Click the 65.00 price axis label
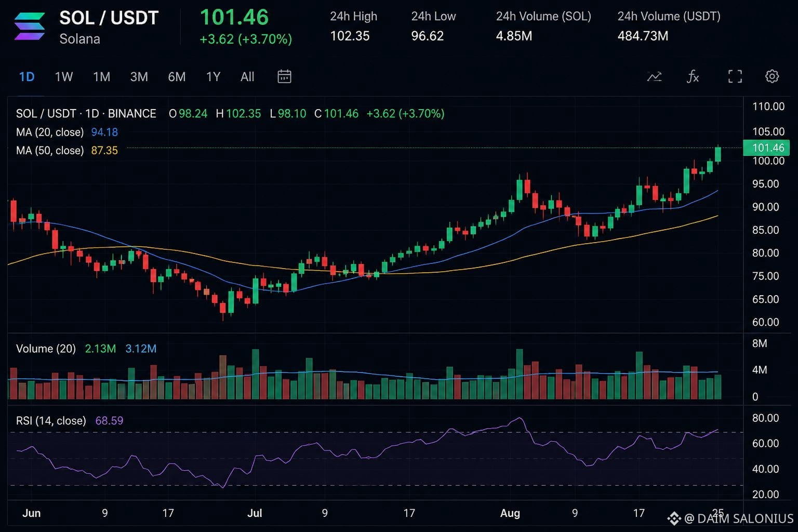This screenshot has width=798, height=532. (x=765, y=299)
